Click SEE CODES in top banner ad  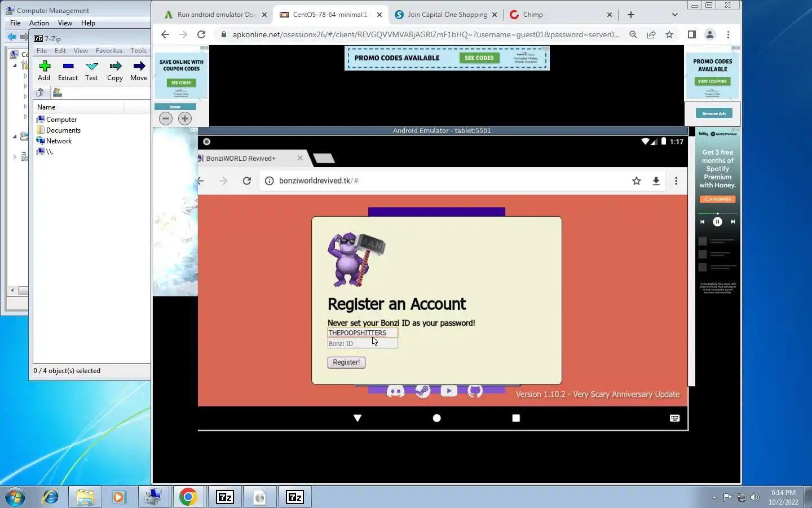tap(479, 58)
